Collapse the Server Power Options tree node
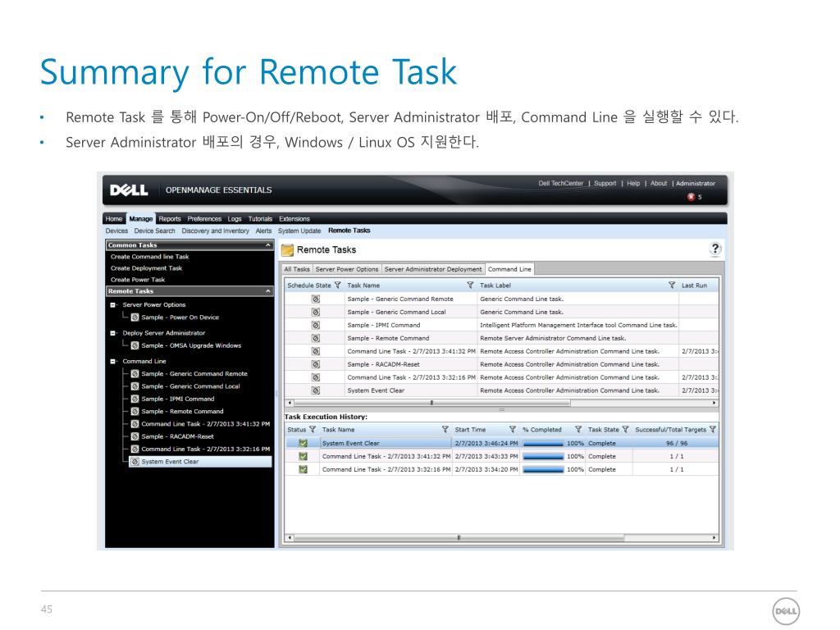This screenshot has height=630, width=840. pyautogui.click(x=113, y=305)
